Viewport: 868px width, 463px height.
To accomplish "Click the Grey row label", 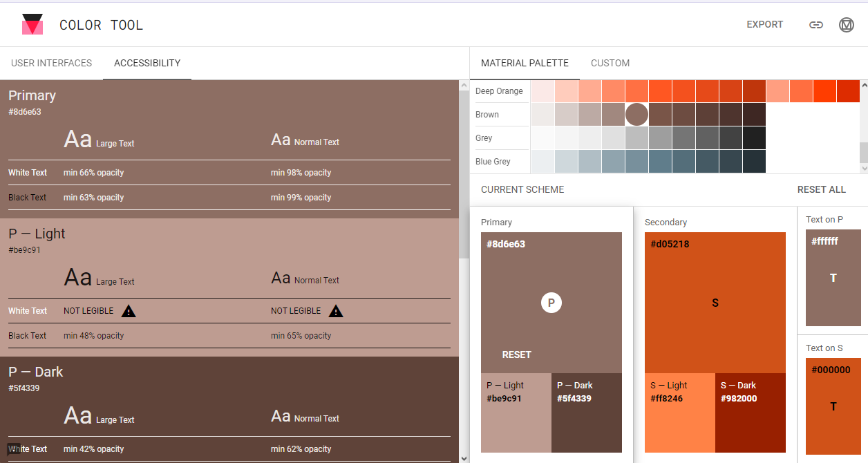I will coord(484,138).
